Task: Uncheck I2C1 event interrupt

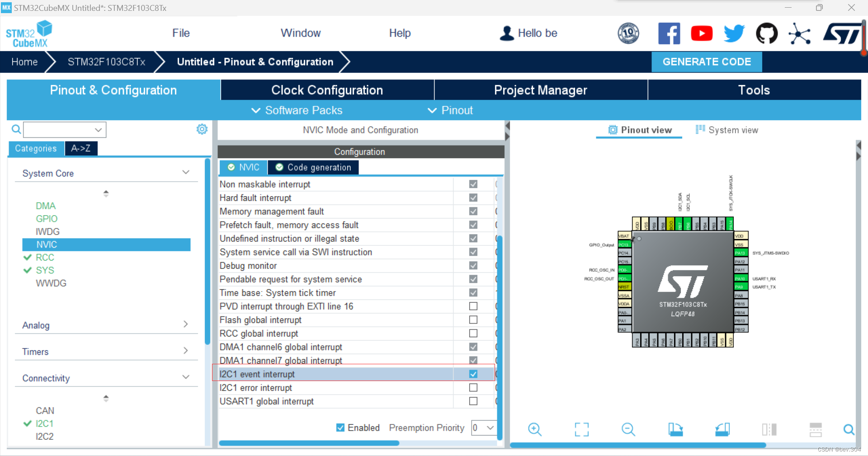Action: [473, 374]
